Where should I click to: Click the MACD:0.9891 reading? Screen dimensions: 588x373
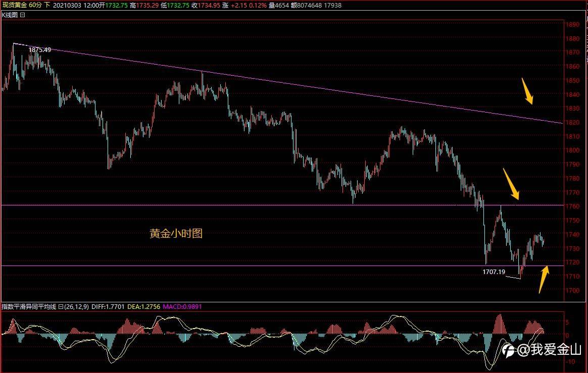182,307
